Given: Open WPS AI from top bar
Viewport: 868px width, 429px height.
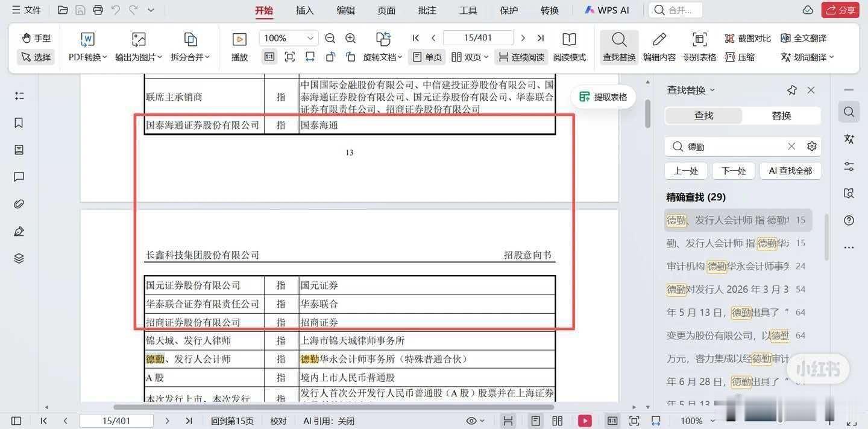Looking at the screenshot, I should (607, 10).
